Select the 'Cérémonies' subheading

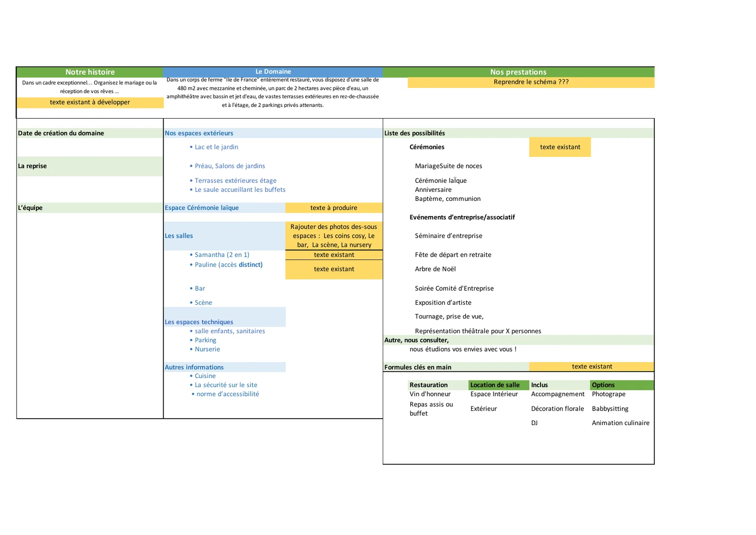pyautogui.click(x=427, y=147)
